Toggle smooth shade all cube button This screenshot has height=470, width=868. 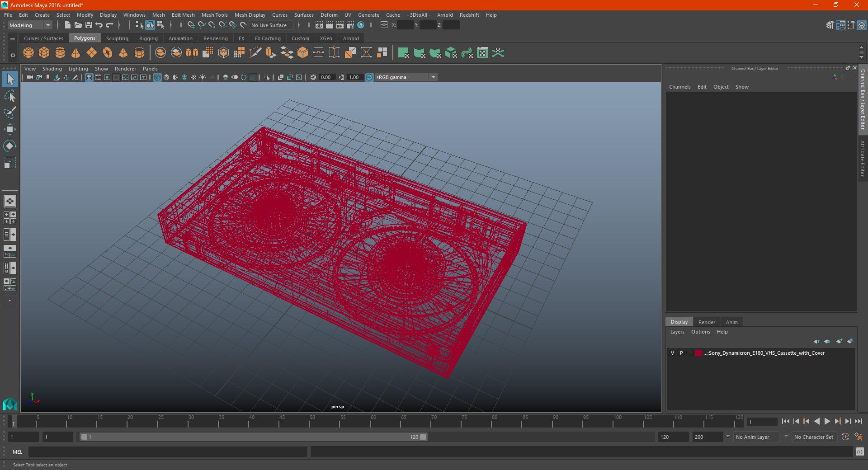[x=166, y=77]
